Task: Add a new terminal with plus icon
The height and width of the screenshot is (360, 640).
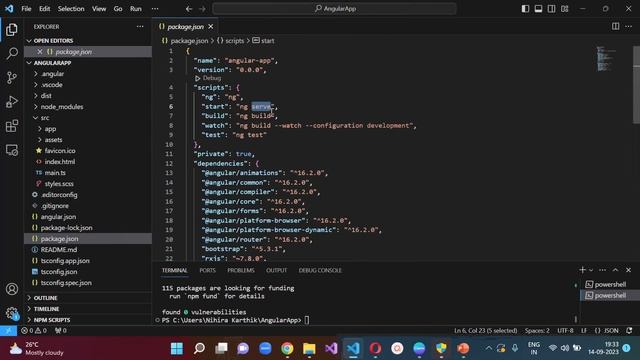Action: (582, 270)
